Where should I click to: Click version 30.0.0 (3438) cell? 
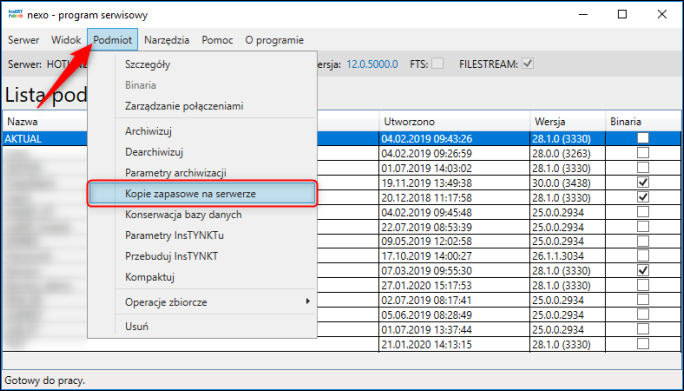[x=568, y=183]
